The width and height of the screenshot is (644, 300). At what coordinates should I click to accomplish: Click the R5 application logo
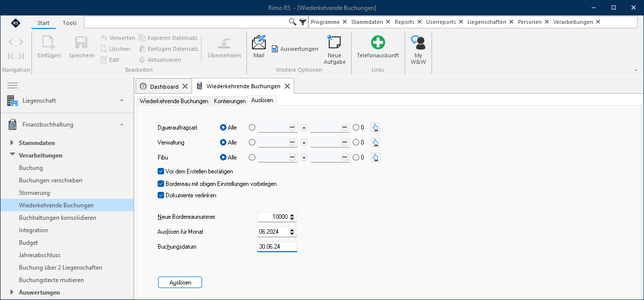click(16, 23)
